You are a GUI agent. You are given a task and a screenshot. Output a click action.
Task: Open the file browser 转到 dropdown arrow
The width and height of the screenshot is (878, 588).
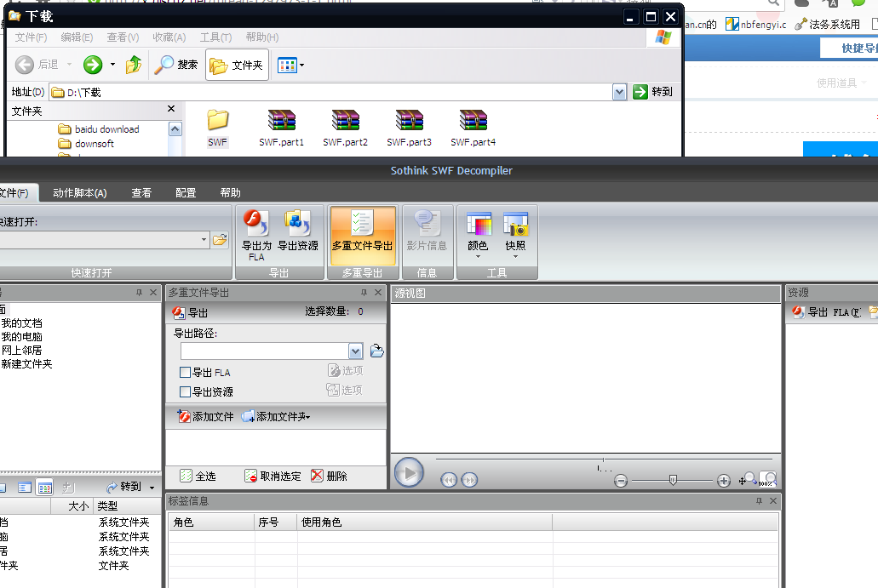[152, 488]
